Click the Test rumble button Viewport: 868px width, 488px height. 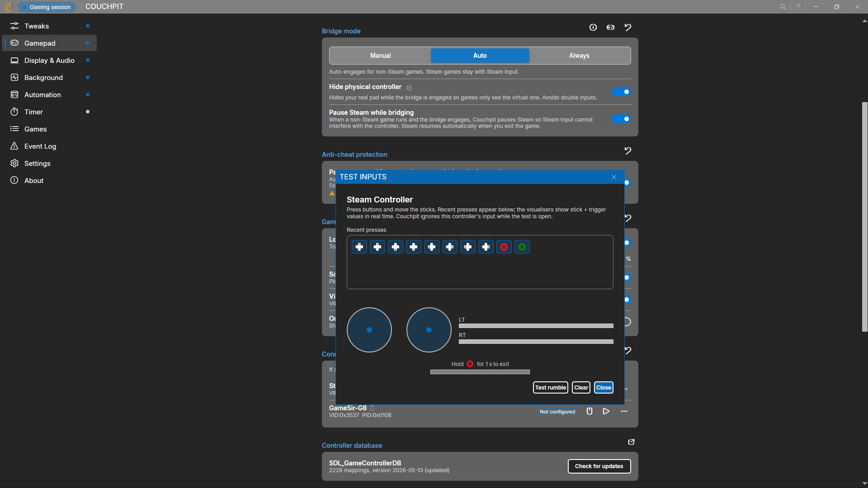click(x=551, y=388)
